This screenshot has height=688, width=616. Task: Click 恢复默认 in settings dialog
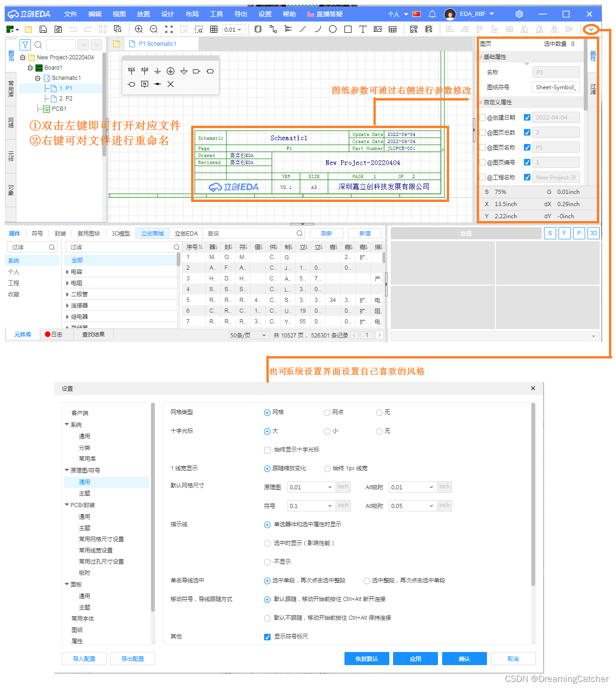366,659
